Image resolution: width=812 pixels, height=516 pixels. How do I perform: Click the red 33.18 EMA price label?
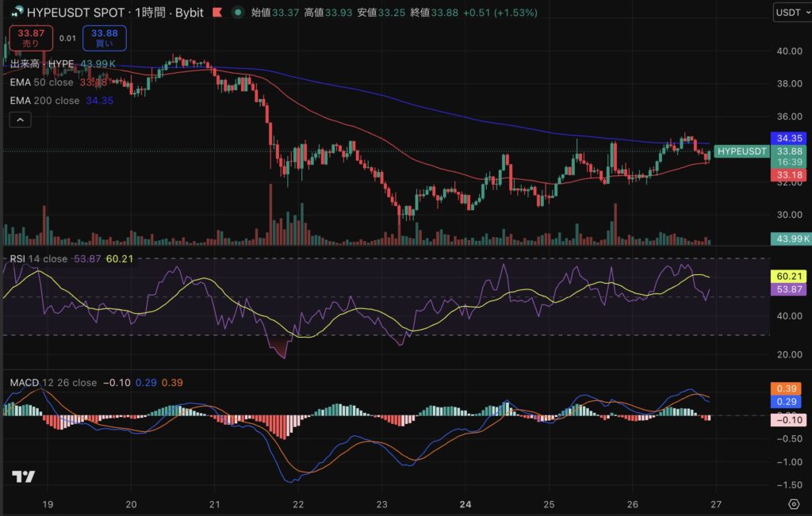point(790,174)
